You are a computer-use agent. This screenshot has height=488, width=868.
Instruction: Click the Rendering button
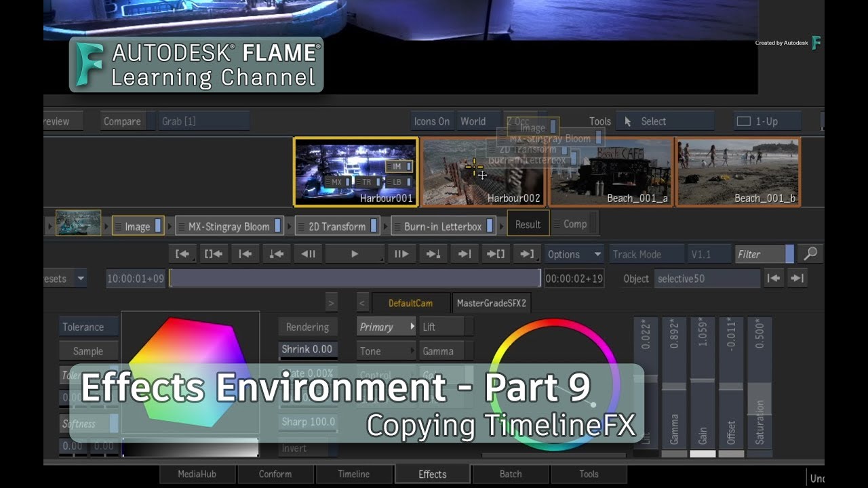tap(307, 327)
